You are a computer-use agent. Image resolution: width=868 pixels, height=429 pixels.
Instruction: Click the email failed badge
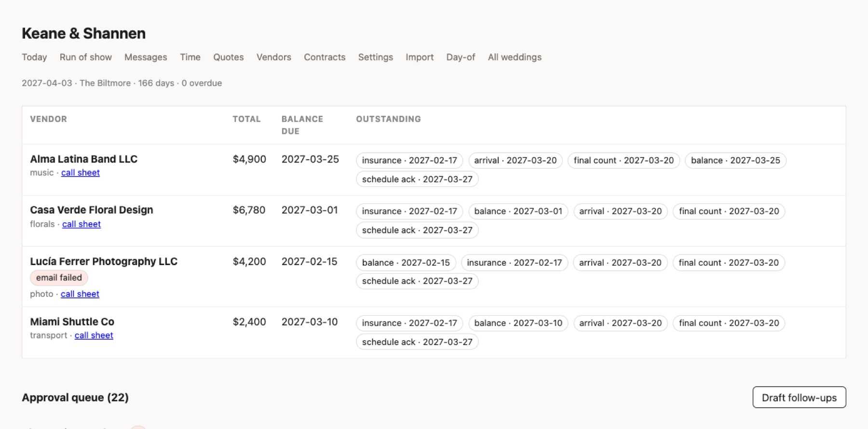coord(59,278)
